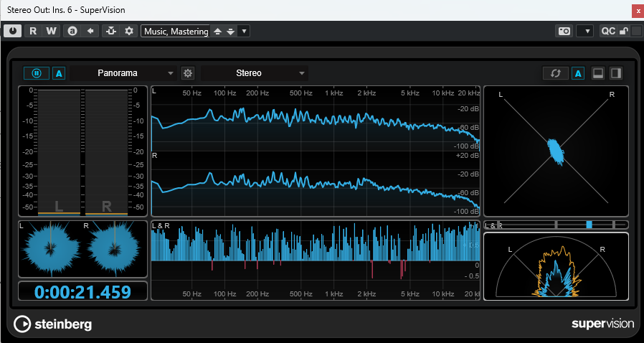644x343 pixels.
Task: Click the QC quick controls button
Action: (607, 31)
